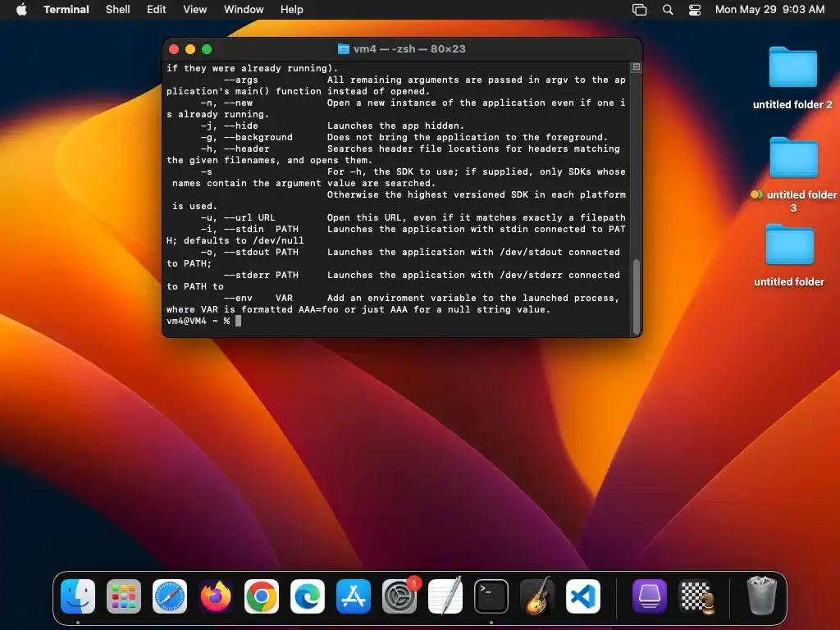The image size is (840, 630).
Task: Zoom the Terminal window with green button
Action: click(207, 49)
